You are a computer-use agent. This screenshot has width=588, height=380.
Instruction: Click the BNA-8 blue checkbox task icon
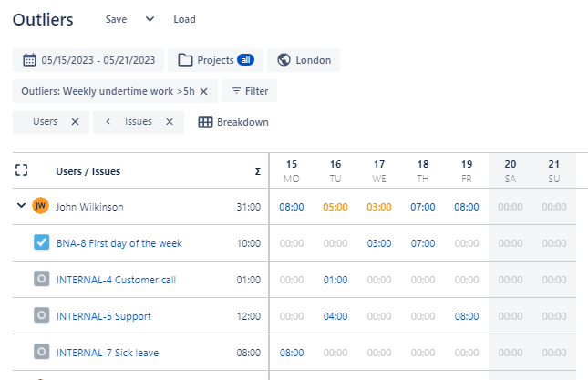click(41, 243)
